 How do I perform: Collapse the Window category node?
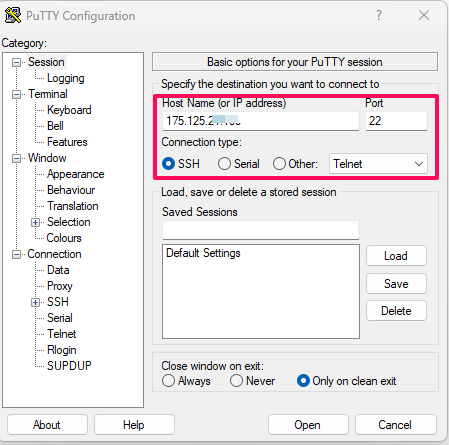click(16, 158)
